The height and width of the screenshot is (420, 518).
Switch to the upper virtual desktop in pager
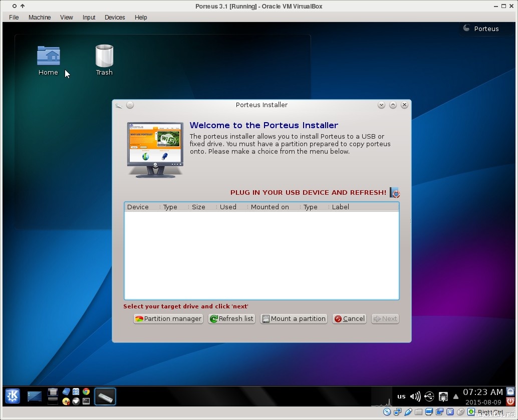(53, 391)
